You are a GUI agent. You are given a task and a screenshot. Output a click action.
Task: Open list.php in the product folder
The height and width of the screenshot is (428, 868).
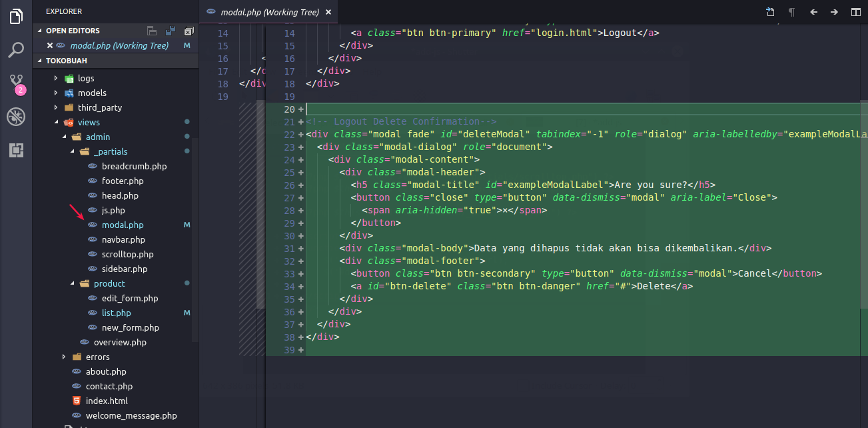116,313
